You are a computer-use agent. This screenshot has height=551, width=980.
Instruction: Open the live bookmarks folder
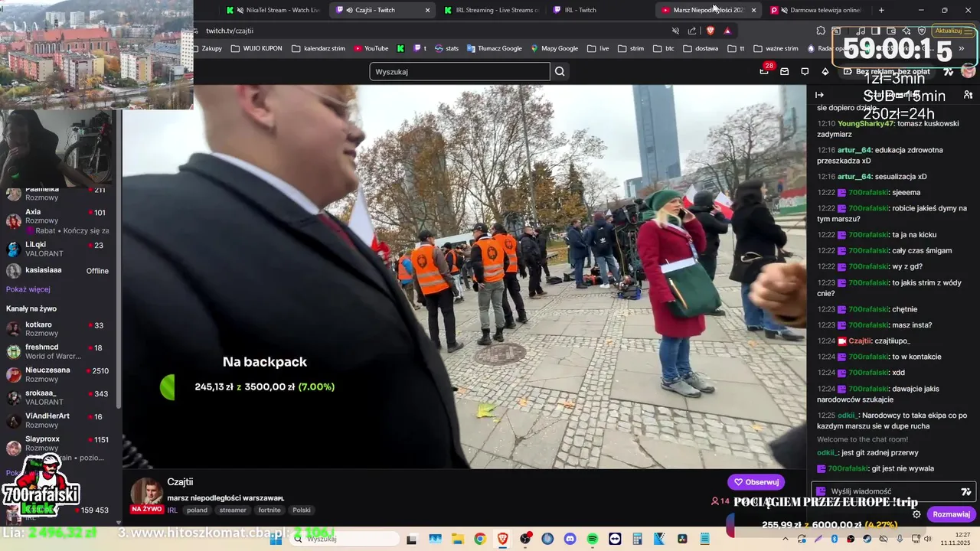(598, 48)
